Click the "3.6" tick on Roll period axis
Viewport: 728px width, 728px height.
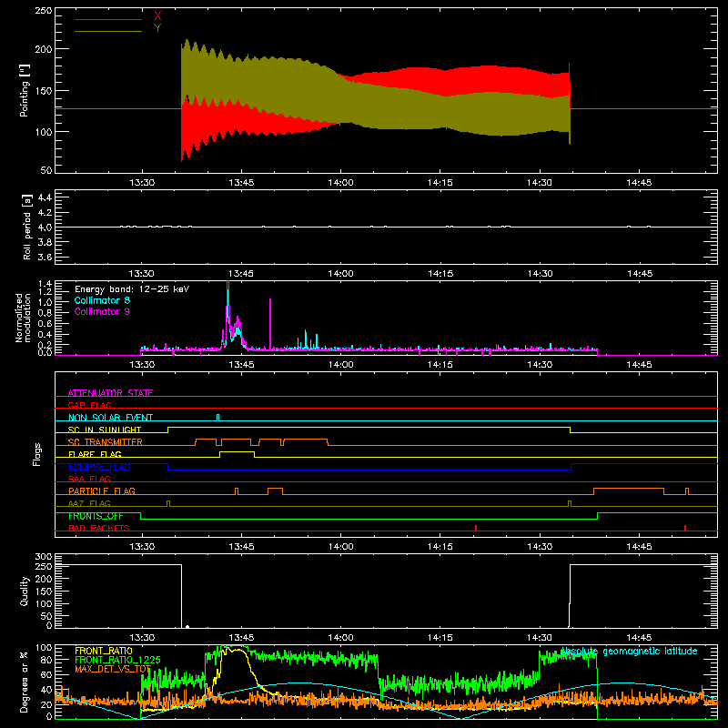coord(45,257)
